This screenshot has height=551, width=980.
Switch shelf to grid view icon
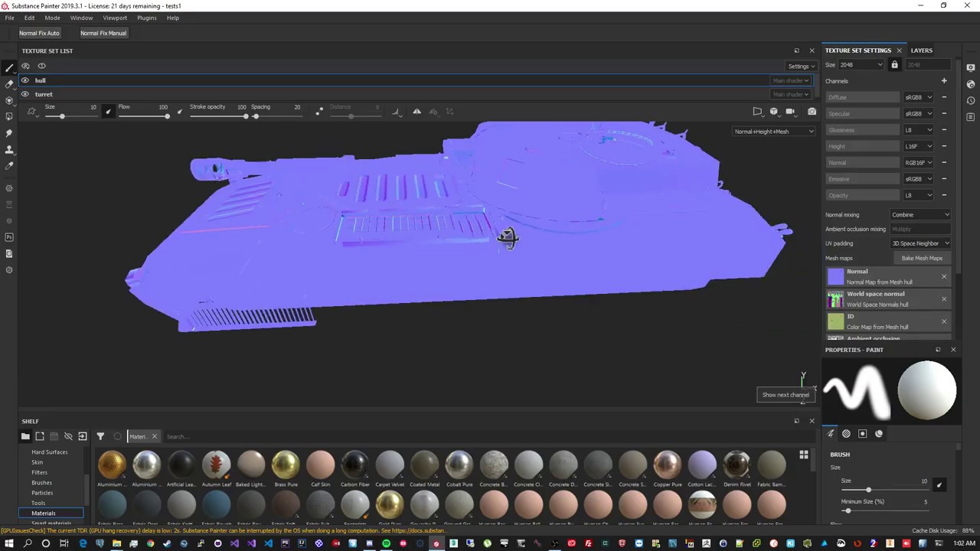(x=804, y=455)
